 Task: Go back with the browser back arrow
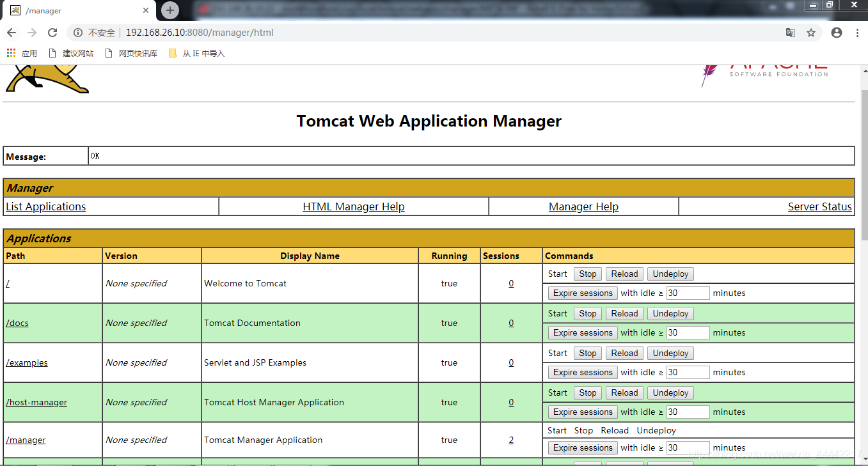click(12, 33)
